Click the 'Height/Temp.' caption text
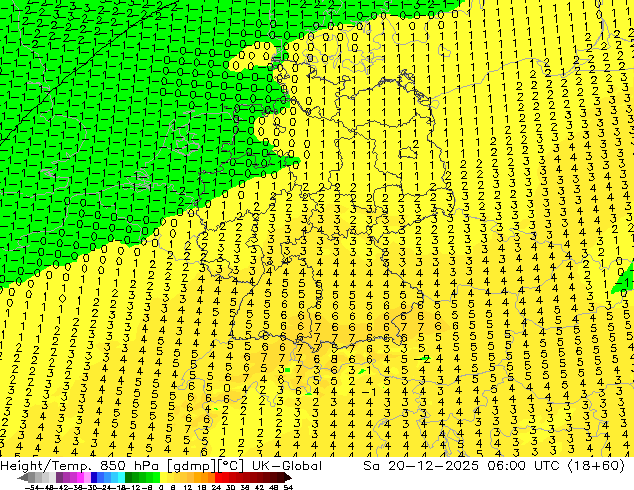634x490 pixels. tap(45, 466)
